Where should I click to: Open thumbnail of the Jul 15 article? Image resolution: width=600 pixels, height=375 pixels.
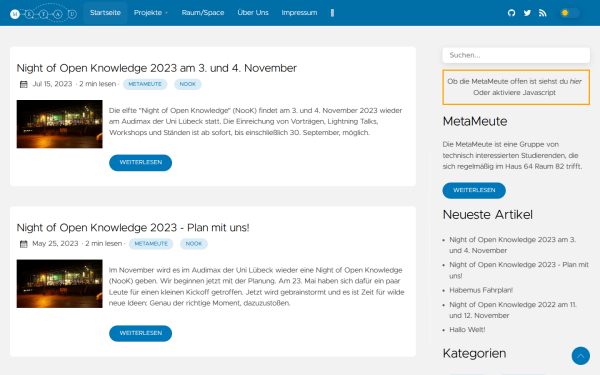click(x=59, y=124)
